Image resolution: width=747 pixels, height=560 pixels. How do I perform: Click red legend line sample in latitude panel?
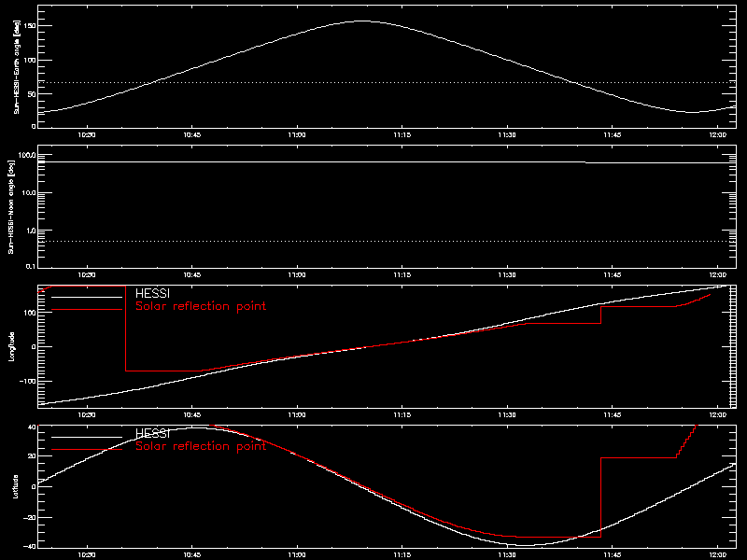pyautogui.click(x=87, y=450)
